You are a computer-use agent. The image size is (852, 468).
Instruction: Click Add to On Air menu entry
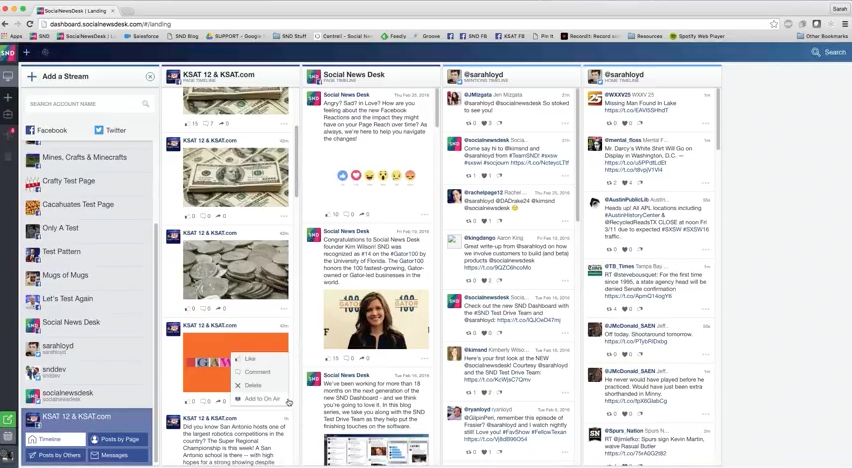tap(259, 399)
